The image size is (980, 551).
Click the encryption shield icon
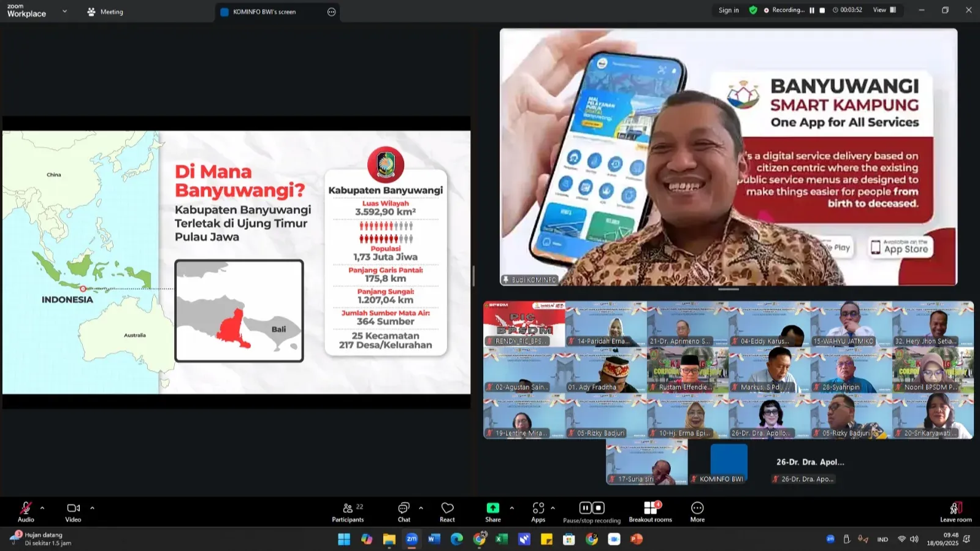pyautogui.click(x=753, y=10)
